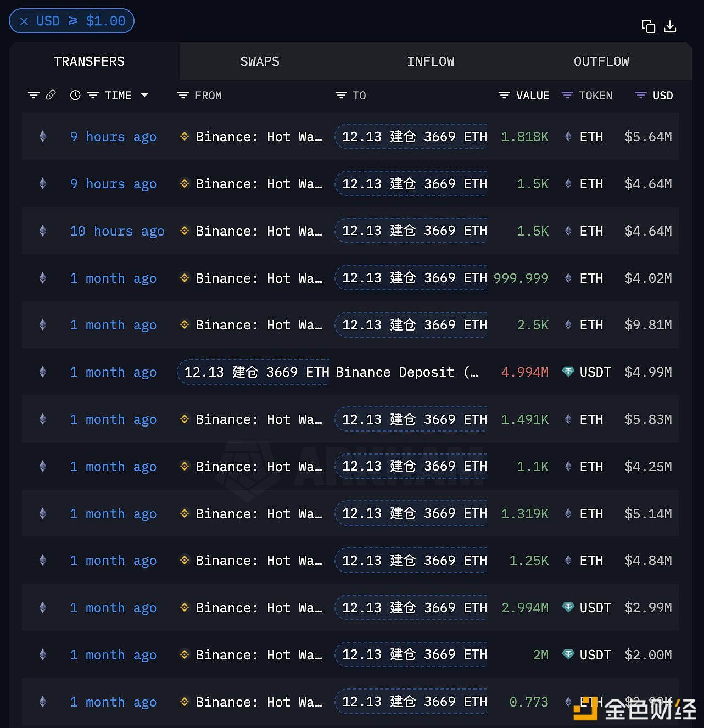704x728 pixels.
Task: Remove the USD ≥ $1.00 filter chip
Action: pos(24,21)
